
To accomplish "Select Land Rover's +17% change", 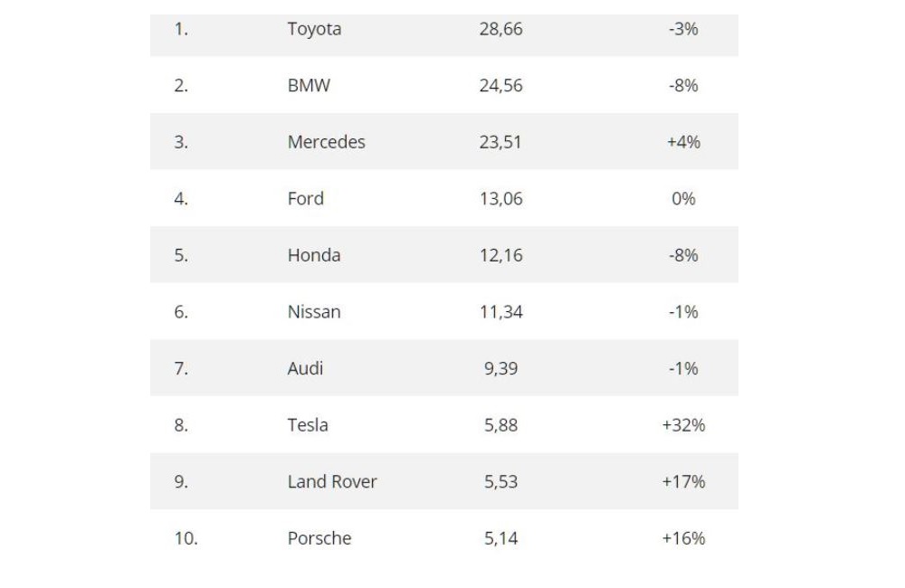I will pos(683,481).
